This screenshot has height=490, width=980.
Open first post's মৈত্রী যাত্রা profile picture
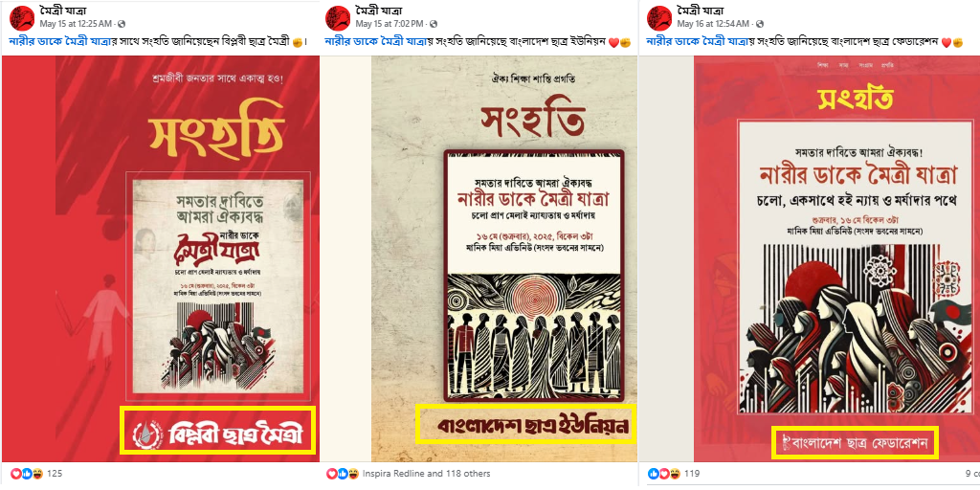pos(23,17)
